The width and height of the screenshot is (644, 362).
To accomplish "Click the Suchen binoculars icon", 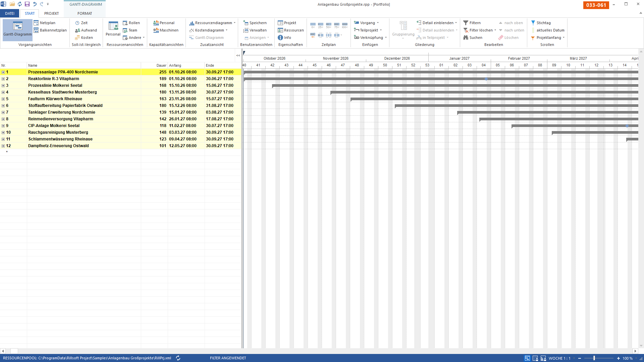I will [466, 38].
